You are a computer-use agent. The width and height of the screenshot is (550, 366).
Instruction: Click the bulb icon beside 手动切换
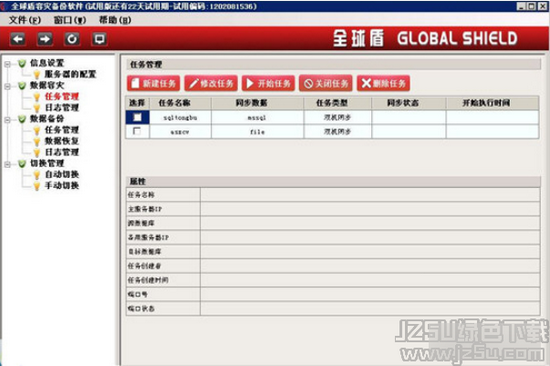point(37,186)
